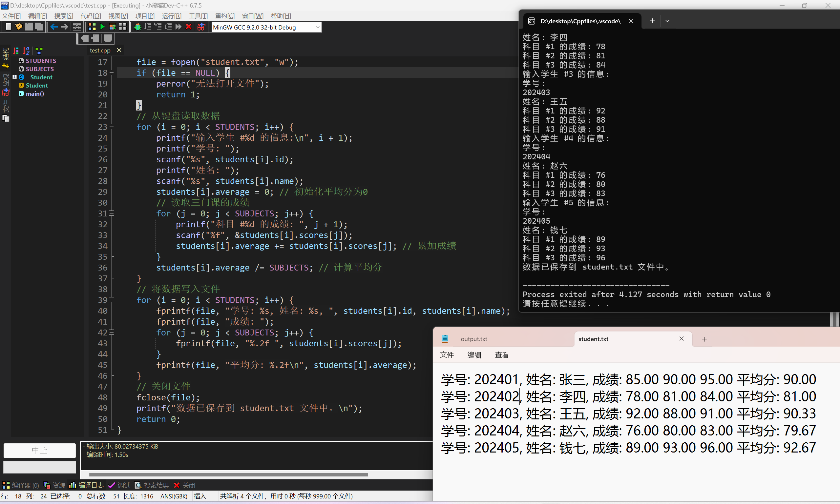The height and width of the screenshot is (504, 840).
Task: Click the New file toolbar icon
Action: [x=9, y=27]
